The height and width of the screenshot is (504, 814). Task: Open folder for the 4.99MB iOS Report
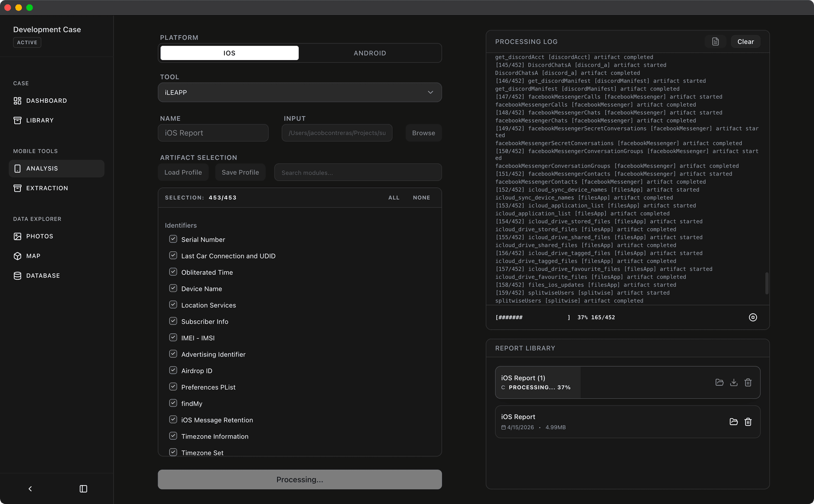point(734,422)
